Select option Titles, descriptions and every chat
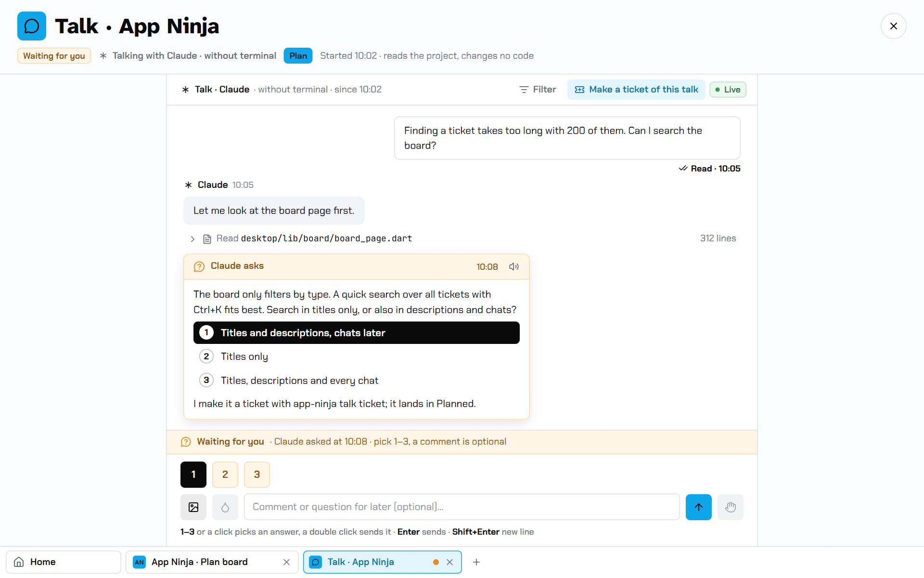Screen dimensions: 924x578 tap(356, 381)
